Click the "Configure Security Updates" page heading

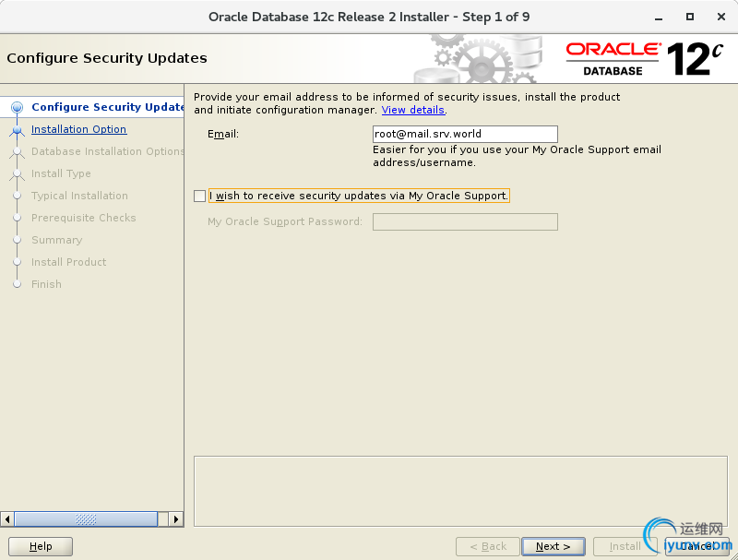click(x=107, y=58)
